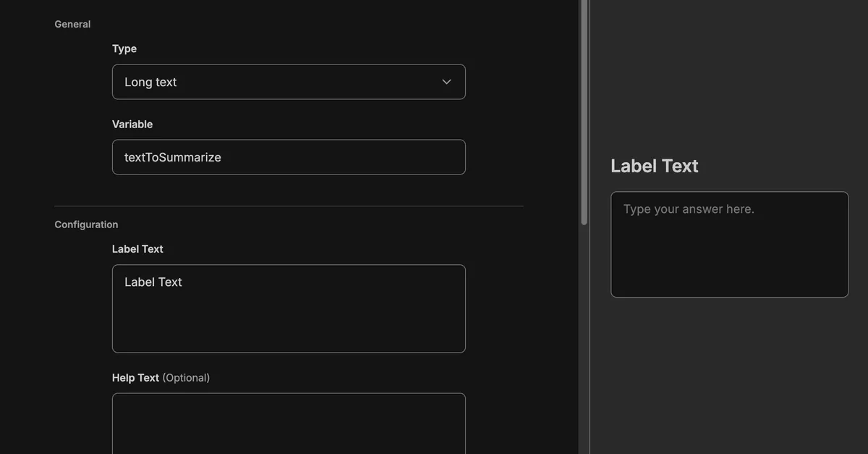Select the textToSummarize variable text
This screenshot has height=454, width=868.
click(x=173, y=157)
